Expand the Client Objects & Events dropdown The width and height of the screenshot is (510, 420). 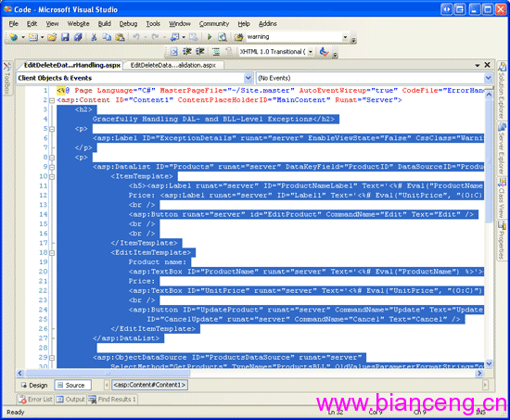tap(249, 78)
